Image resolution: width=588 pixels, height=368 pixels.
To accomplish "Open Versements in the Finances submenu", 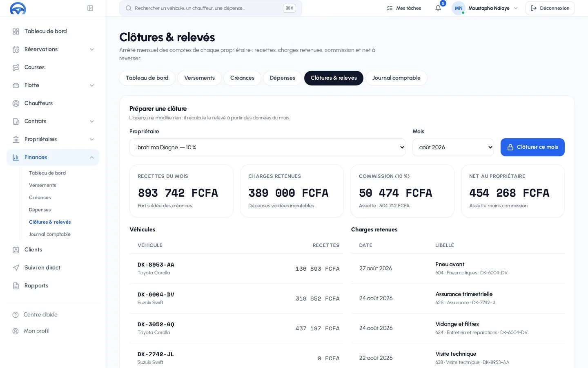I will (42, 185).
